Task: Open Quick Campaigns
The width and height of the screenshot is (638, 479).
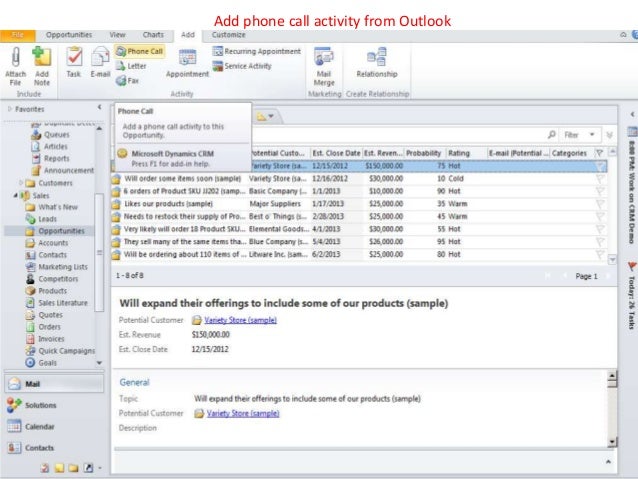Action: point(60,351)
